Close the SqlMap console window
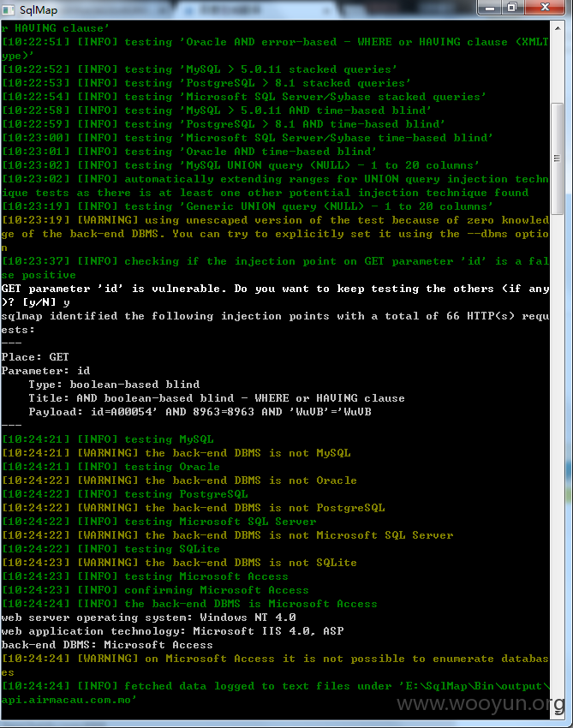The height and width of the screenshot is (728, 573). tap(545, 8)
